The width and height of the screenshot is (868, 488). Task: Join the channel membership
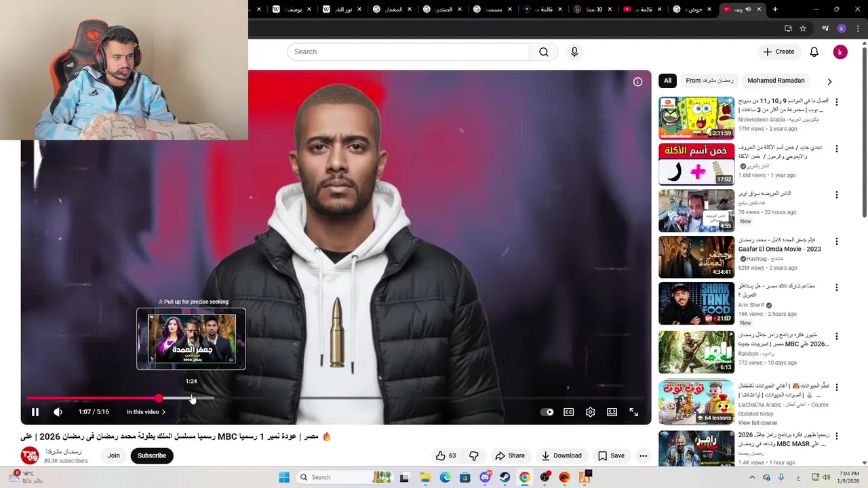(x=114, y=455)
